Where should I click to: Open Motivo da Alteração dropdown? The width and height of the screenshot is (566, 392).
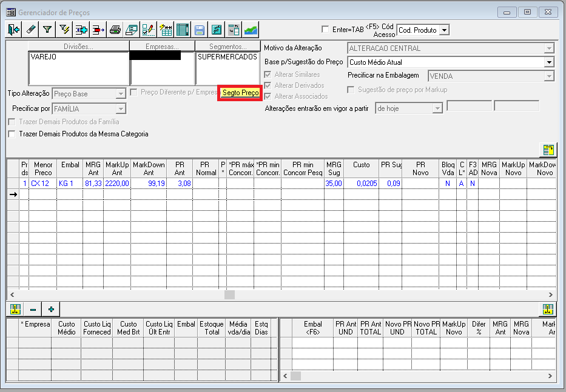pyautogui.click(x=548, y=48)
